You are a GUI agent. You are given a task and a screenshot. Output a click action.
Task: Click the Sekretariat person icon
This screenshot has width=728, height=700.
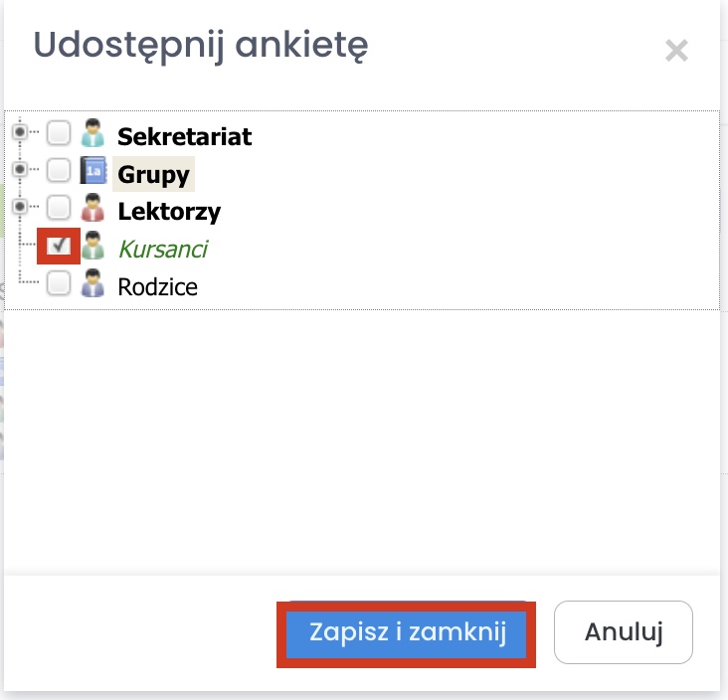pyautogui.click(x=92, y=133)
